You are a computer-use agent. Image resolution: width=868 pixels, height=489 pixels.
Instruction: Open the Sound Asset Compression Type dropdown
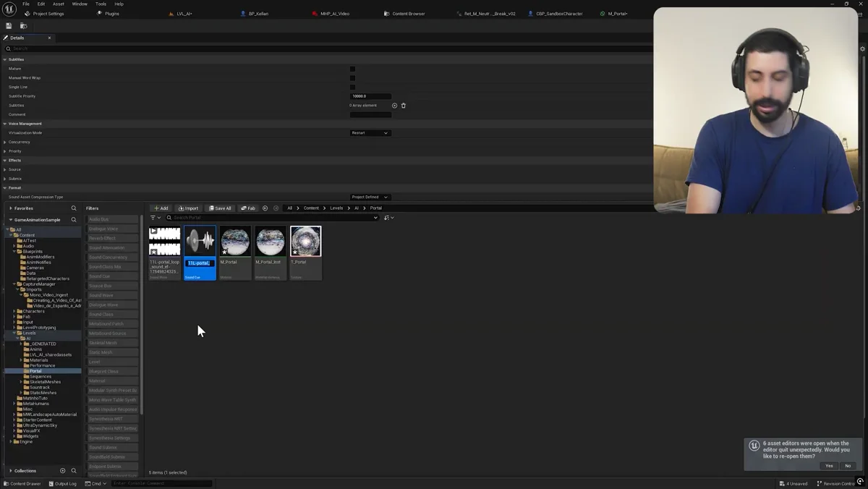[370, 197]
